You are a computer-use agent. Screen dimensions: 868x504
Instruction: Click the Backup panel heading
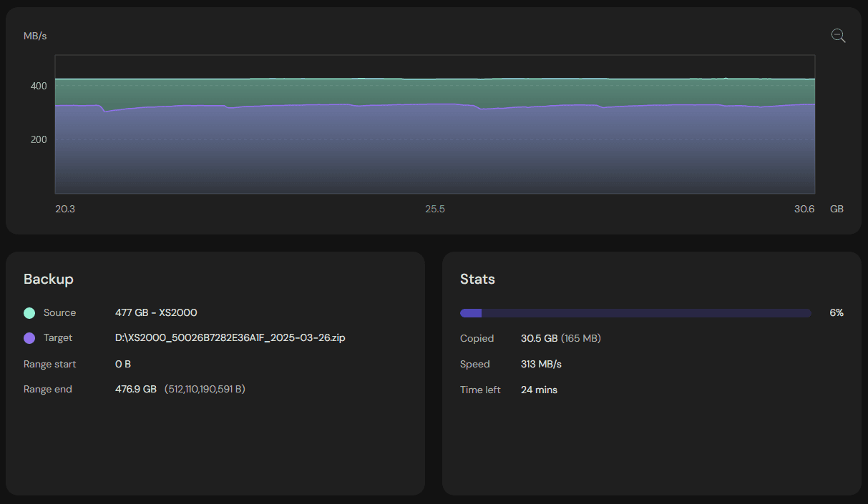[x=49, y=279]
